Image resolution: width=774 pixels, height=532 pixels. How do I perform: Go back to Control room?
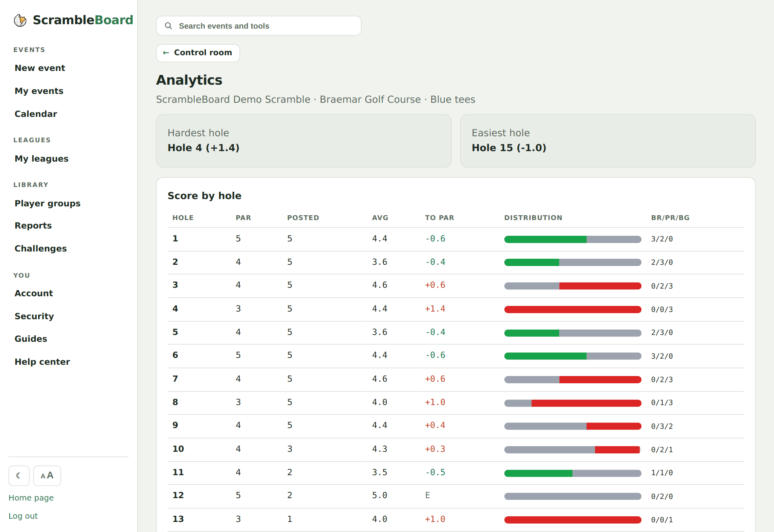[198, 53]
